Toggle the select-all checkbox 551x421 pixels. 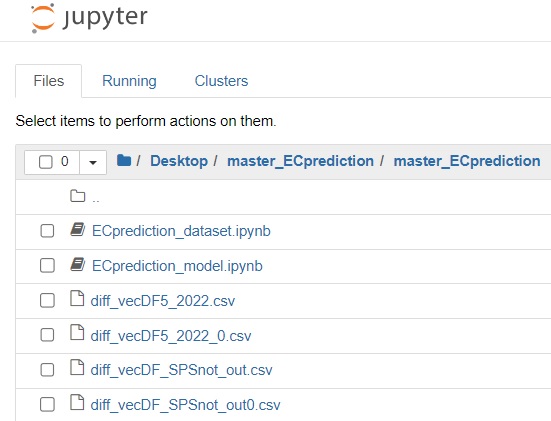click(x=46, y=162)
